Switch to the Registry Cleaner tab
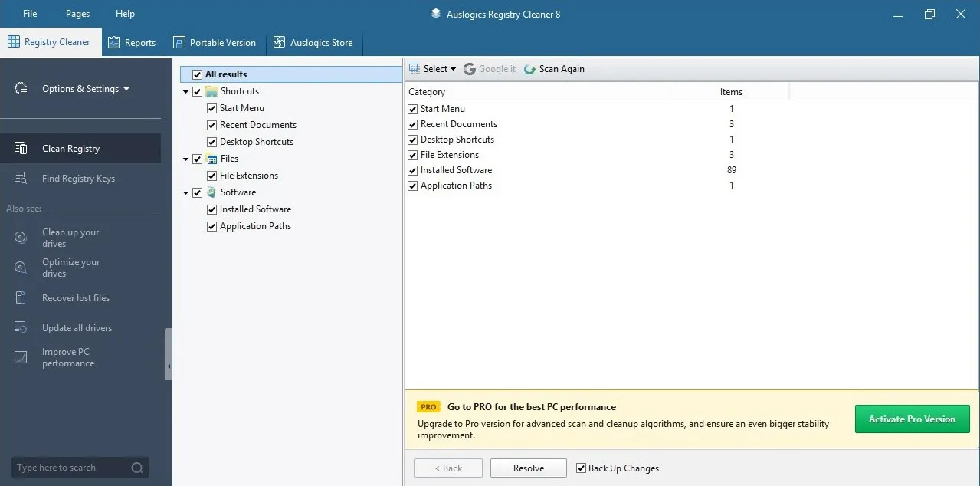Viewport: 980px width, 486px height. click(x=51, y=41)
